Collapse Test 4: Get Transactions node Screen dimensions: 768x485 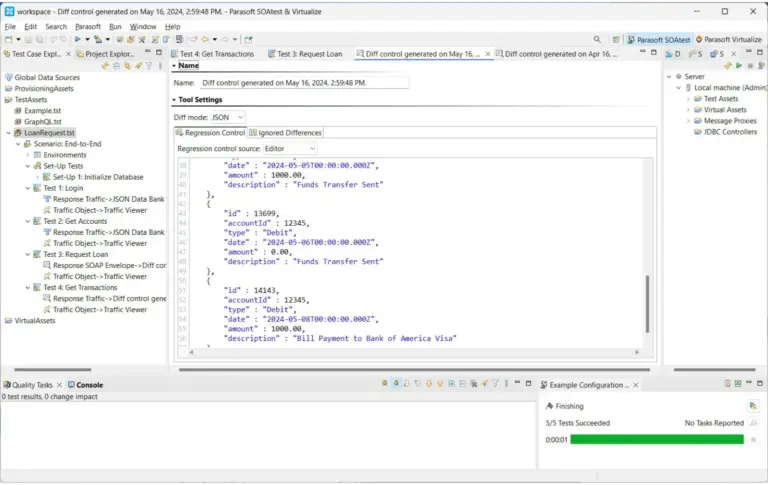pos(28,288)
